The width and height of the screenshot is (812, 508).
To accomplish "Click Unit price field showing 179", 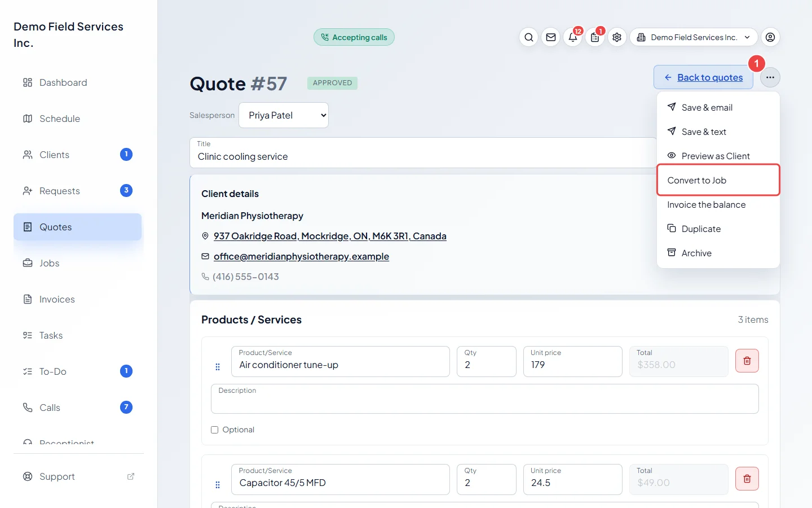I will [573, 361].
